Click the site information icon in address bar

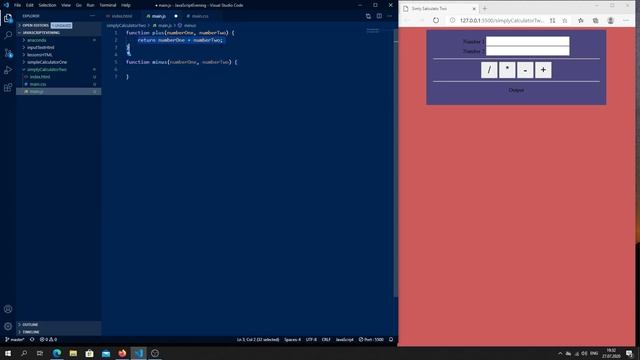452,20
